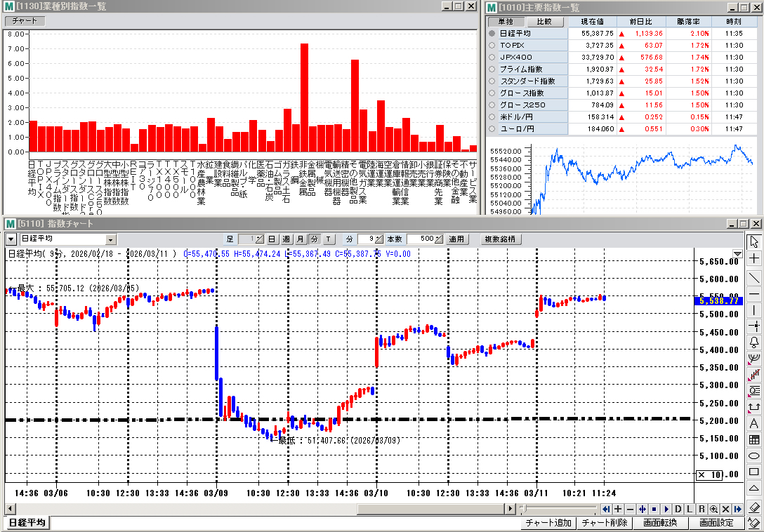Open the chart menu arrow beside symbol box
Viewport: 764px width, 532px height.
pyautogui.click(x=11, y=239)
